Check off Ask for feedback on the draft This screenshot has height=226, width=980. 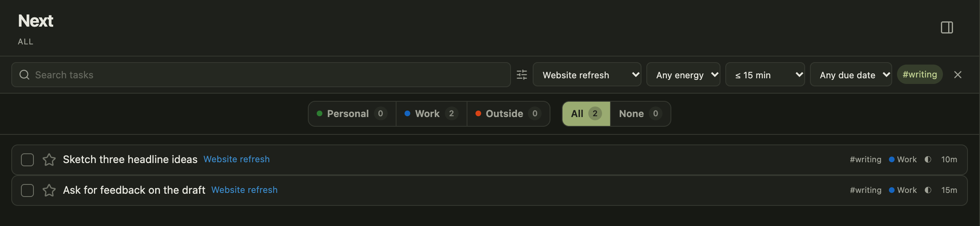pyautogui.click(x=27, y=190)
